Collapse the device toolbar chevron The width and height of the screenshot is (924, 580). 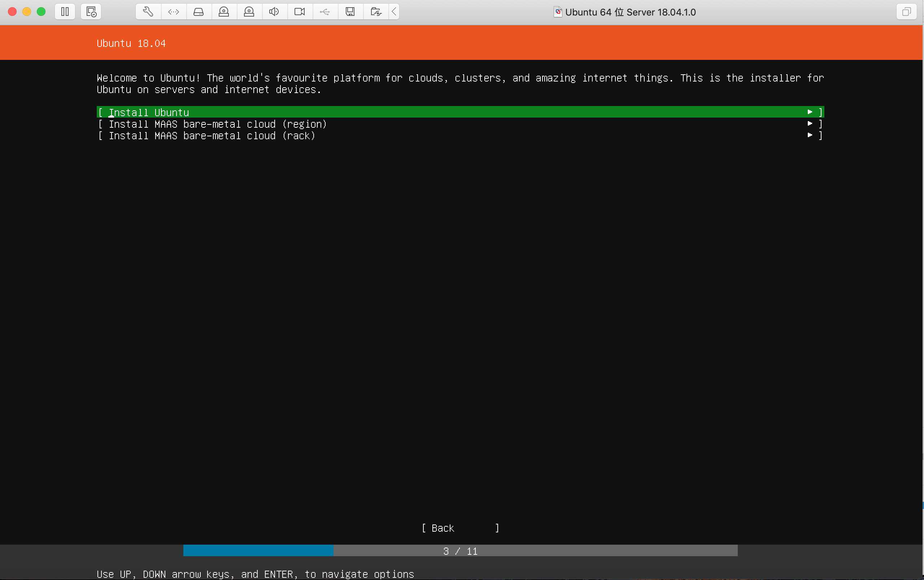(394, 12)
